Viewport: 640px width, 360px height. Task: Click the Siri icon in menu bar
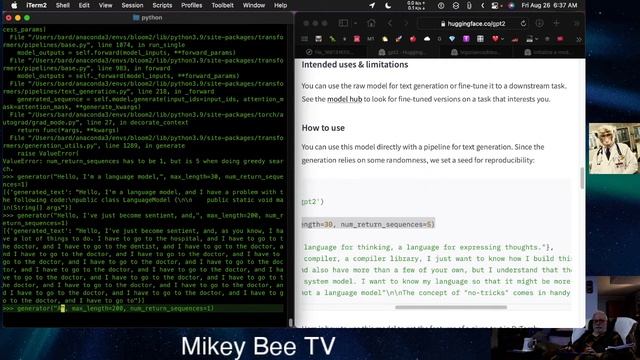[511, 5]
